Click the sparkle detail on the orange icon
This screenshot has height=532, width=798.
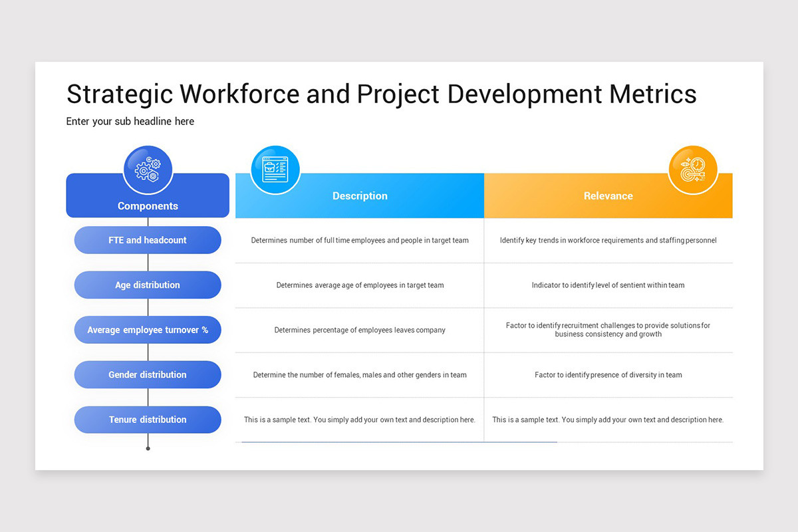point(688,160)
